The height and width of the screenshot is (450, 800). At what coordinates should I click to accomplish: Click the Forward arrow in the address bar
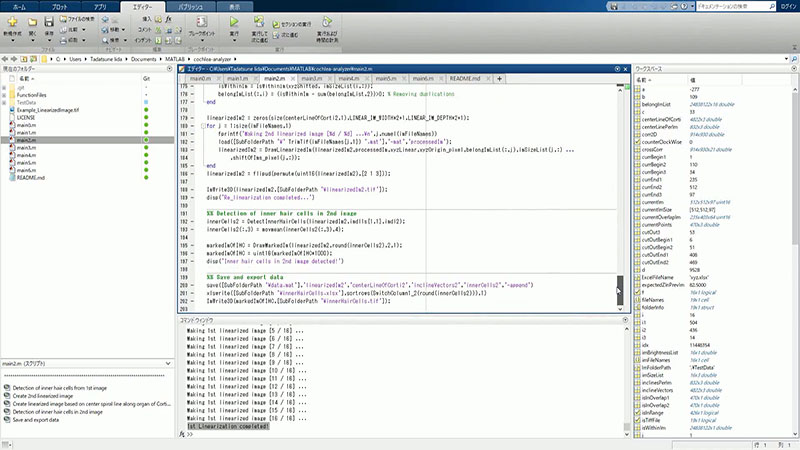[x=14, y=59]
